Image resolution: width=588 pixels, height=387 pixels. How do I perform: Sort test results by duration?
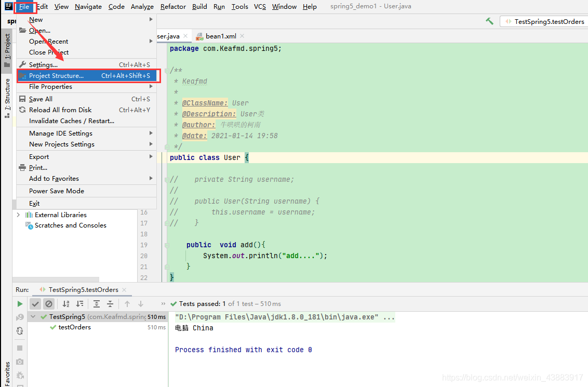click(80, 304)
